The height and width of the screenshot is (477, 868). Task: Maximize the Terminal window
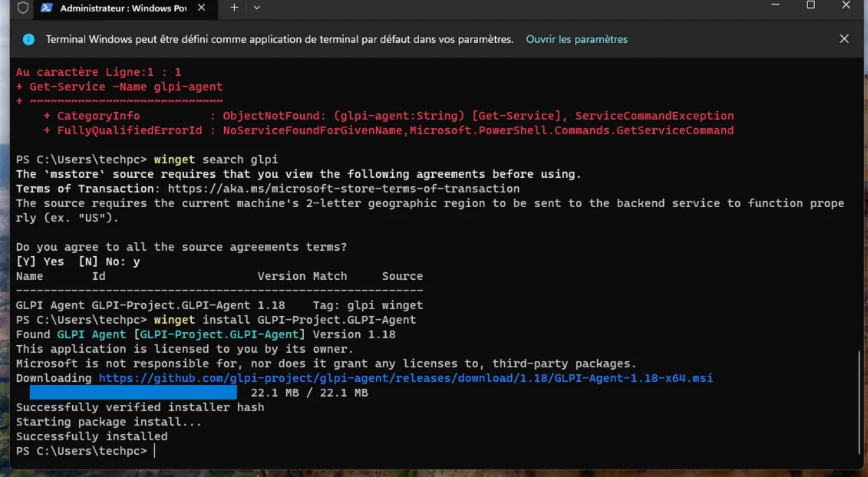pyautogui.click(x=811, y=5)
